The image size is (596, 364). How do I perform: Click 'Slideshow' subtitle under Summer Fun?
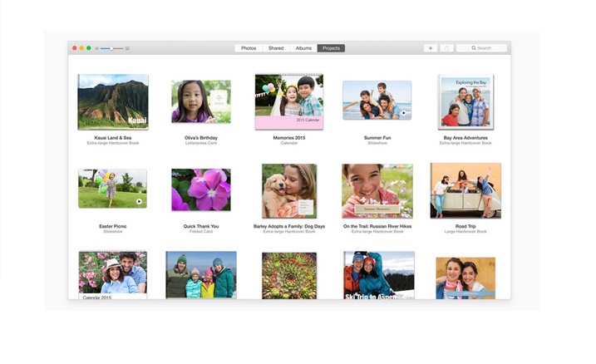(377, 143)
